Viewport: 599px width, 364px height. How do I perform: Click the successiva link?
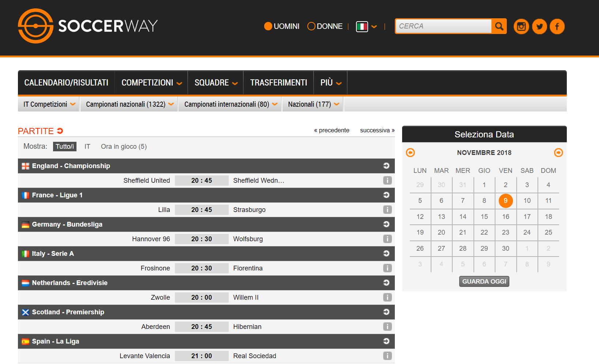(x=377, y=130)
